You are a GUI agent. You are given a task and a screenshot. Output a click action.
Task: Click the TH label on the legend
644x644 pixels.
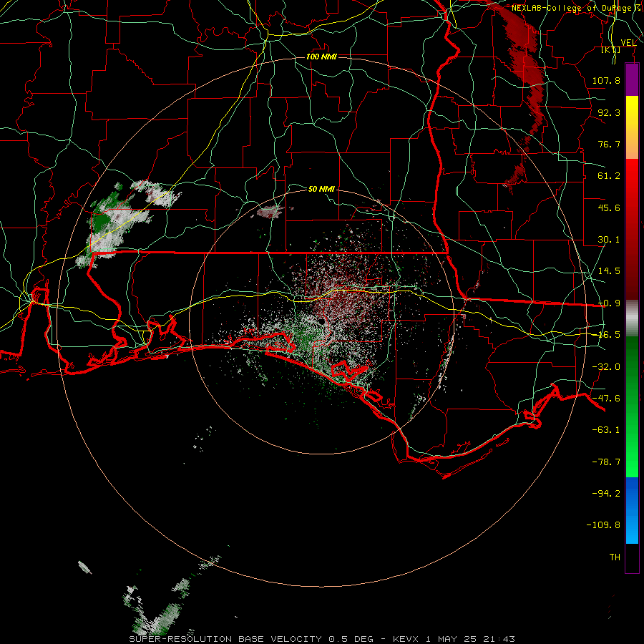(615, 557)
